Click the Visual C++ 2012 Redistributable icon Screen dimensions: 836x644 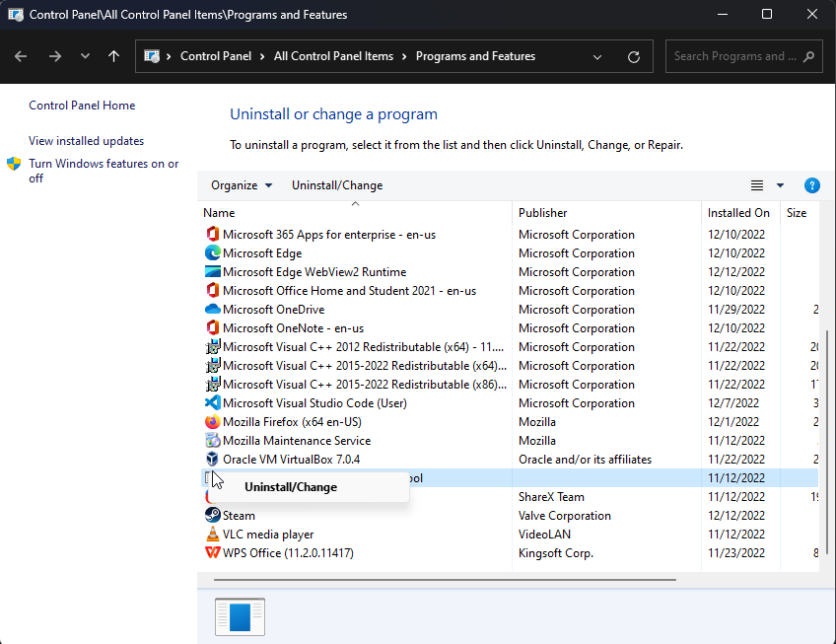coord(212,347)
